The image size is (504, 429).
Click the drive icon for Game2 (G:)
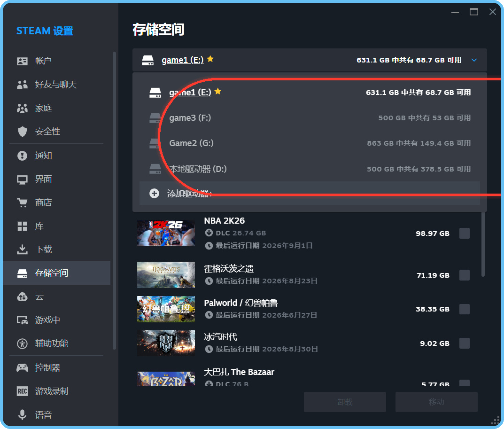155,143
